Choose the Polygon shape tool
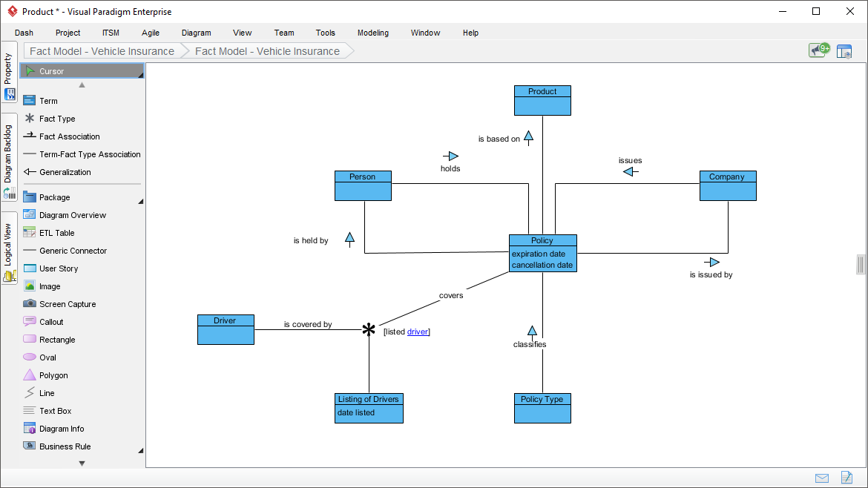The image size is (868, 488). (x=30, y=375)
